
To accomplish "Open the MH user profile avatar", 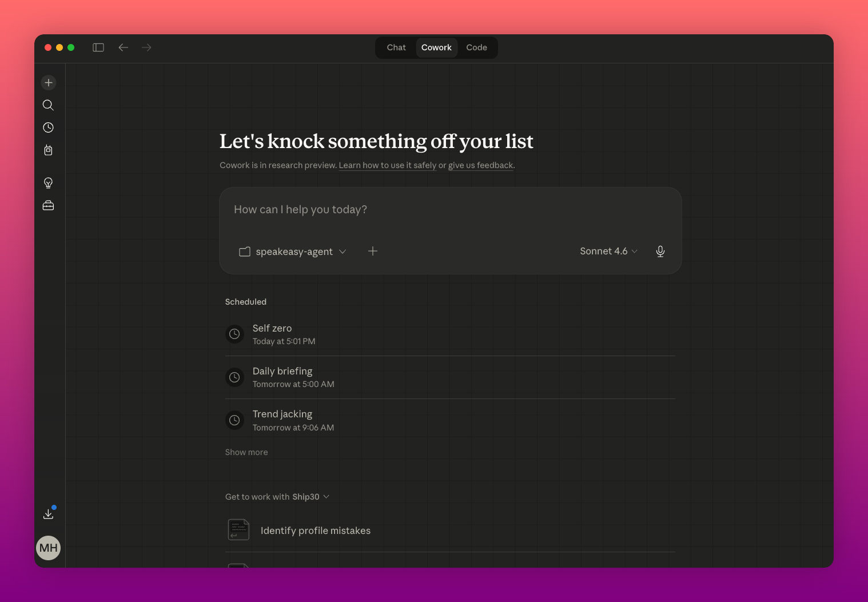I will 49,548.
